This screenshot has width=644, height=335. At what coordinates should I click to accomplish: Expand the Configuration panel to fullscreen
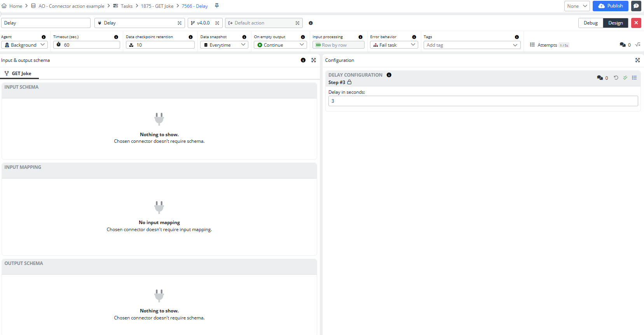(637, 60)
